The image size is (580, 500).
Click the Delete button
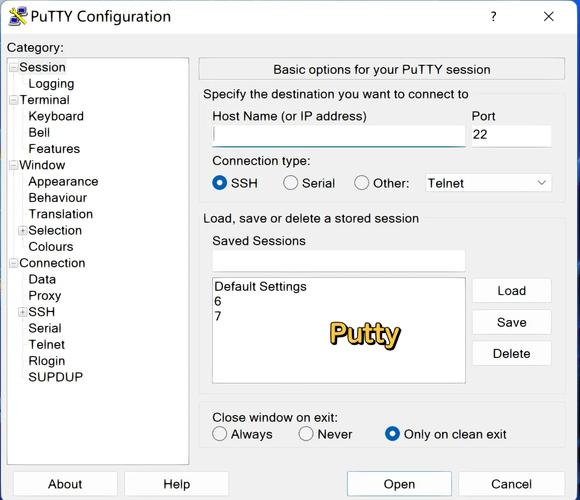tap(512, 354)
